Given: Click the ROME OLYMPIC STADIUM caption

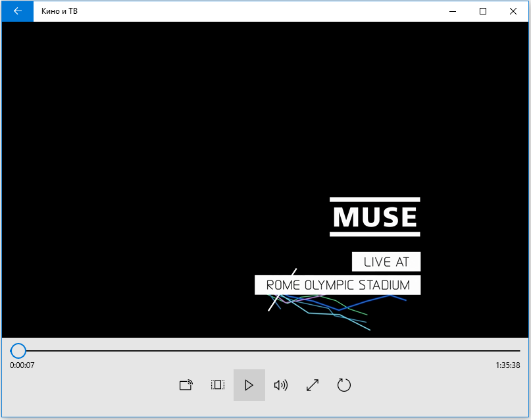Looking at the screenshot, I should [338, 285].
